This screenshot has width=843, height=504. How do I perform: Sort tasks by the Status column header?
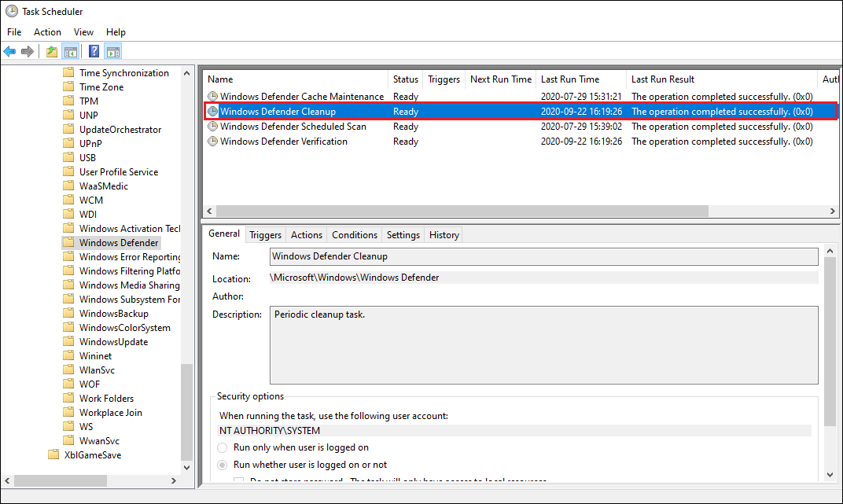405,79
